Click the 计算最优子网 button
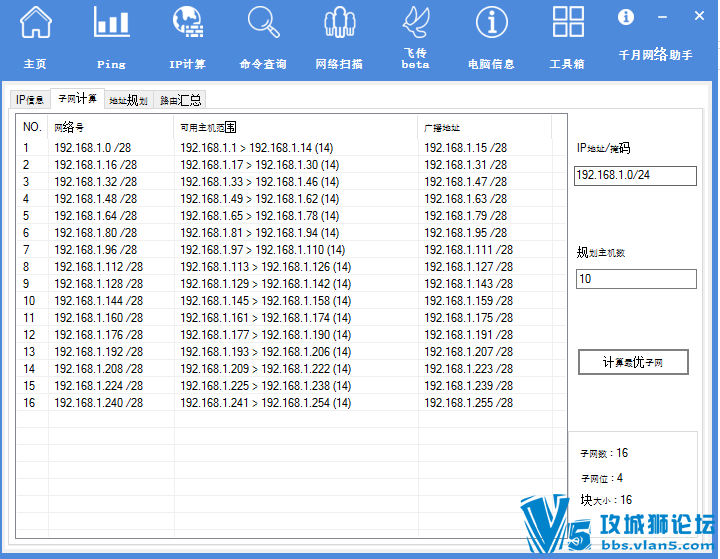This screenshot has height=559, width=720. point(633,362)
